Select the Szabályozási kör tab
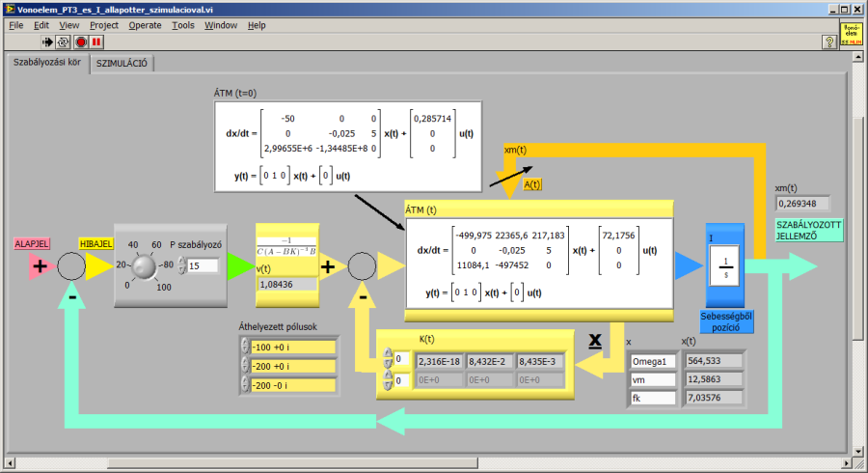The image size is (868, 473). 46,63
